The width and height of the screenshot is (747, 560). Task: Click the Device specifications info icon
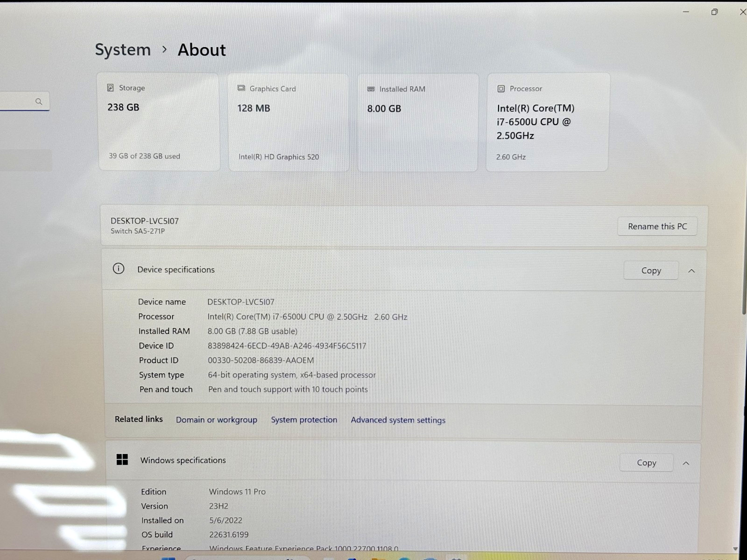pos(119,268)
